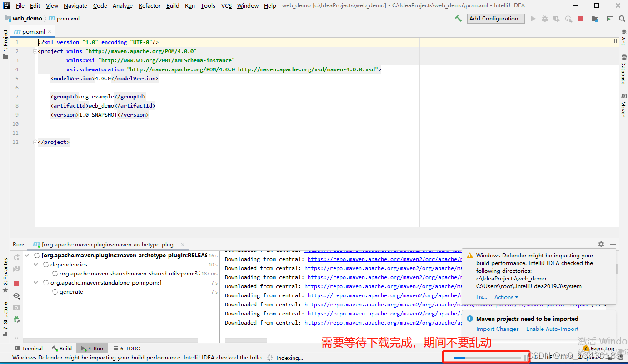Collapse the standalone-pom:pom:1 node
Viewport: 628px width, 364px height.
click(36, 283)
